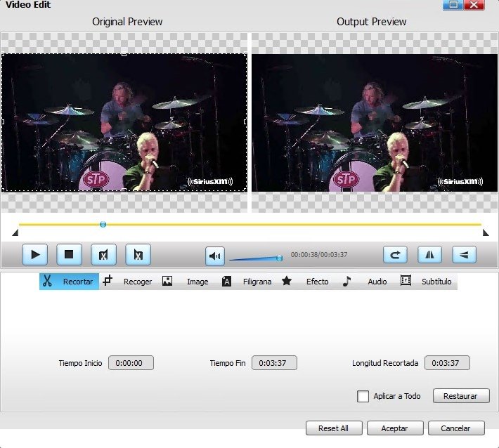Screen dimensions: 499x448
Task: Click the Restaurar button
Action: click(461, 396)
